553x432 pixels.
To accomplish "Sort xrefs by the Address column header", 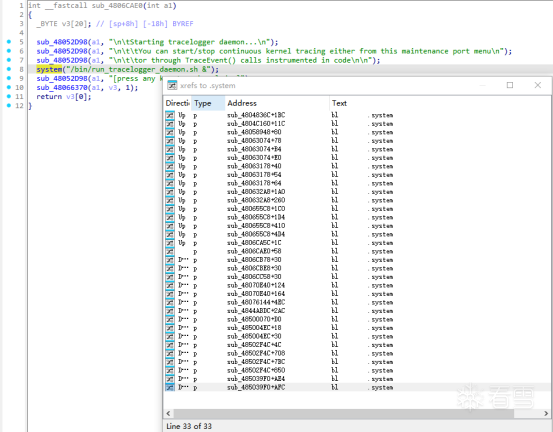I will coord(277,103).
